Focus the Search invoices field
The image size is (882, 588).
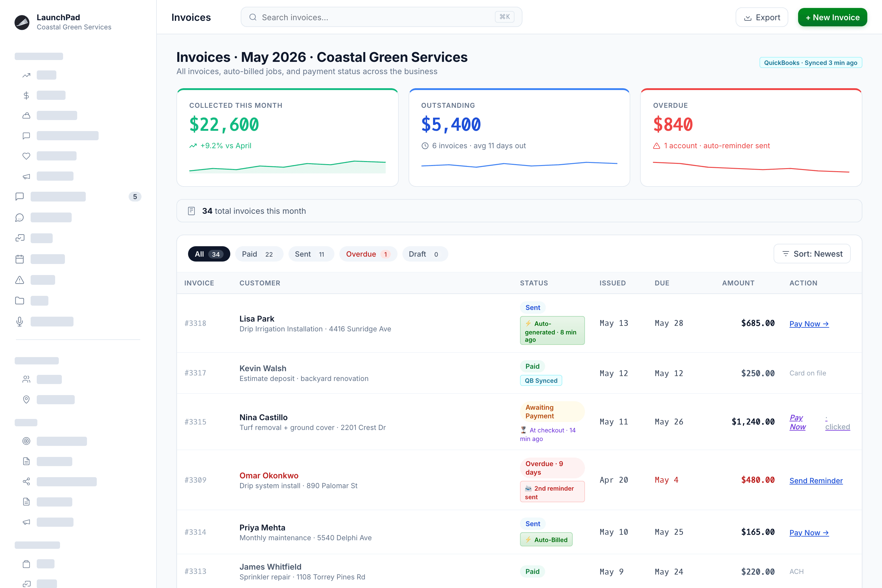pos(381,17)
